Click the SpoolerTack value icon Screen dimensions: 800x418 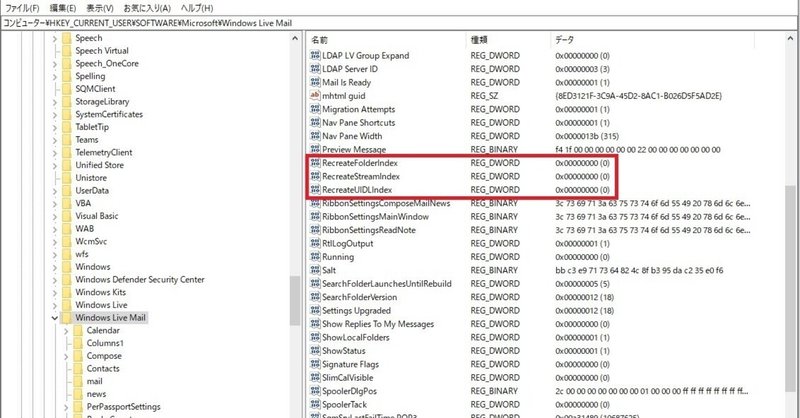[315, 404]
